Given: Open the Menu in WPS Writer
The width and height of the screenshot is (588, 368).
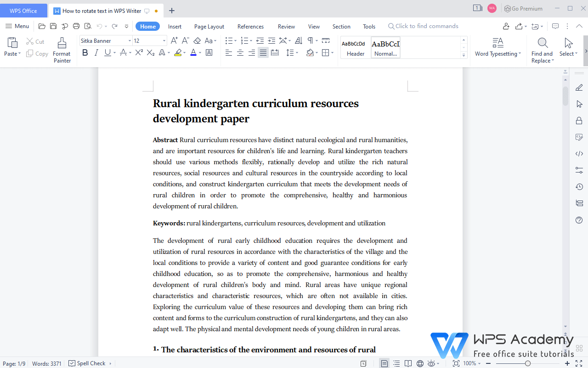Looking at the screenshot, I should [17, 26].
